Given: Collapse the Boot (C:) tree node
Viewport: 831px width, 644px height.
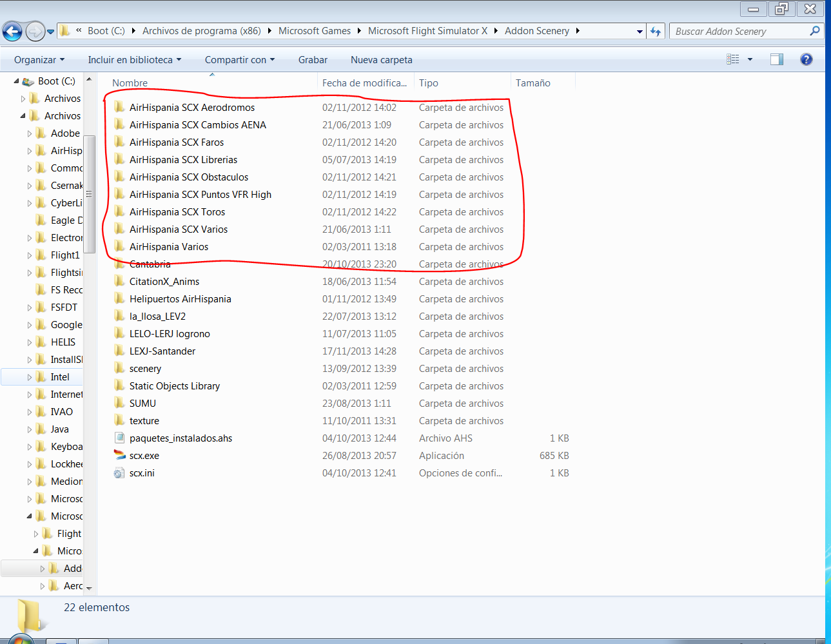Looking at the screenshot, I should (x=16, y=81).
